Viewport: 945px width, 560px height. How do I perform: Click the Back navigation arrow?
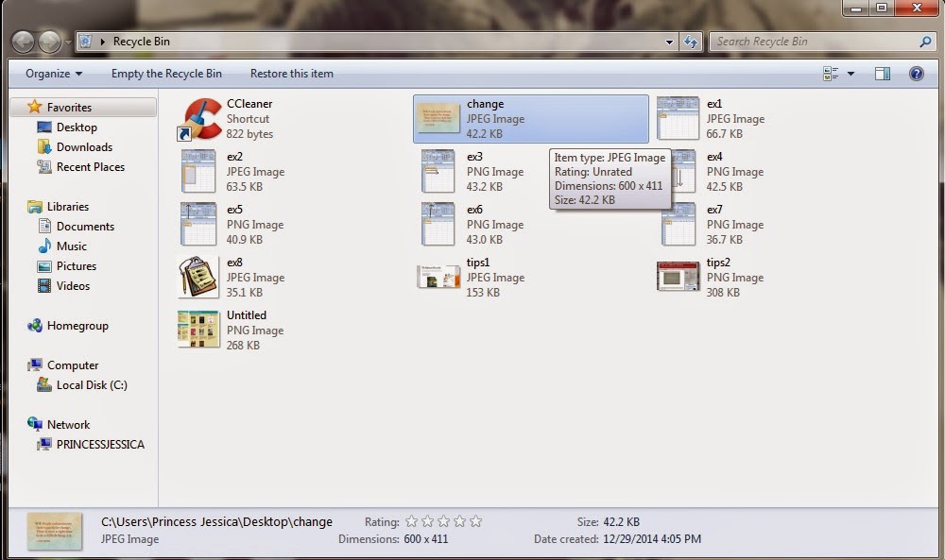(23, 42)
